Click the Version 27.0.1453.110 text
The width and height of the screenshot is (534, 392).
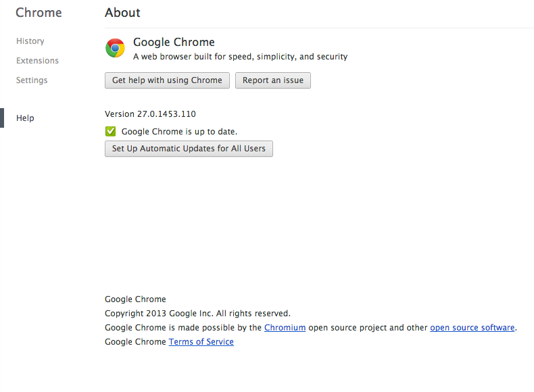click(150, 114)
